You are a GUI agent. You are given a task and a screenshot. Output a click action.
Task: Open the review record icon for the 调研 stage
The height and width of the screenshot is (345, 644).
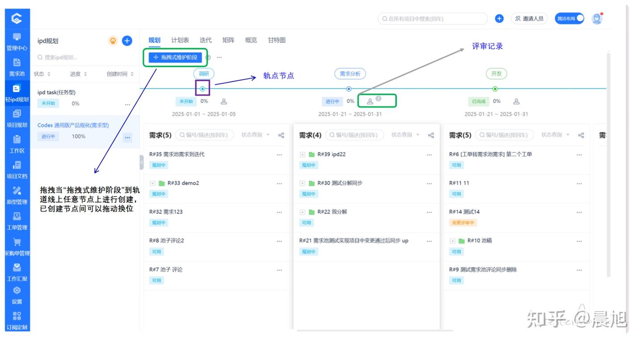coord(224,102)
